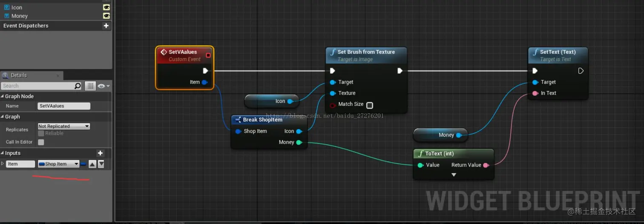Click the SetVAalues event diamond icon
The image size is (644, 224).
coord(164,52)
